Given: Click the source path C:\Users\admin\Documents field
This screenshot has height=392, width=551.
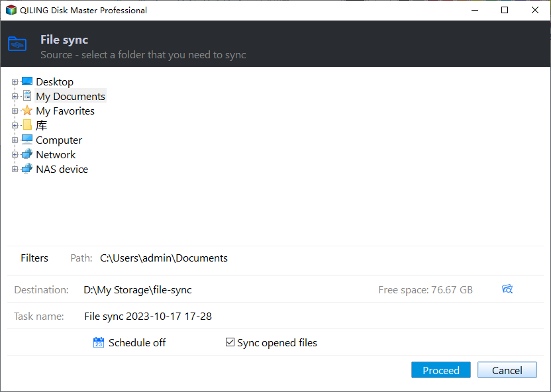Looking at the screenshot, I should tap(164, 258).
